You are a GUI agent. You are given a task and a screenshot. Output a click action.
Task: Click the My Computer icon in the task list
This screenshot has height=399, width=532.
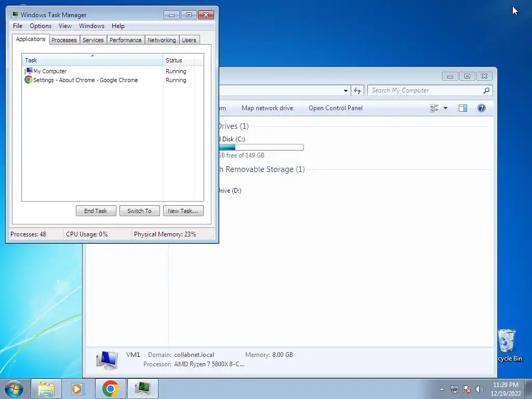28,71
